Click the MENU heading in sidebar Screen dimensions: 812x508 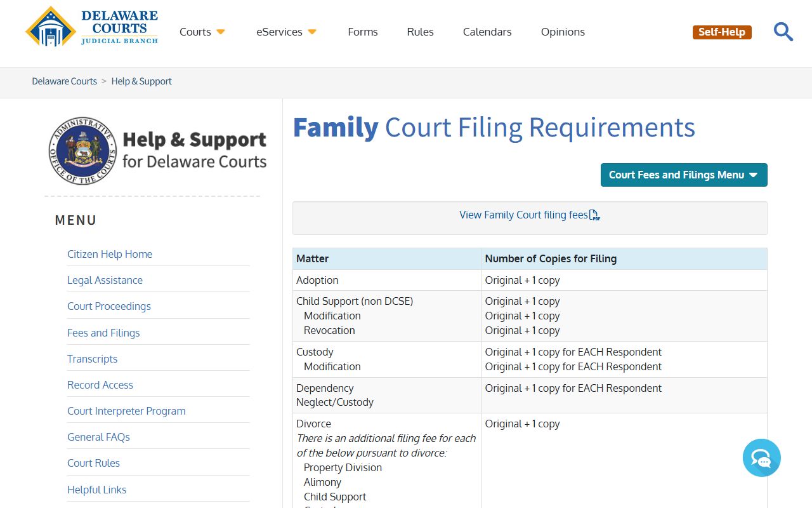pyautogui.click(x=76, y=220)
